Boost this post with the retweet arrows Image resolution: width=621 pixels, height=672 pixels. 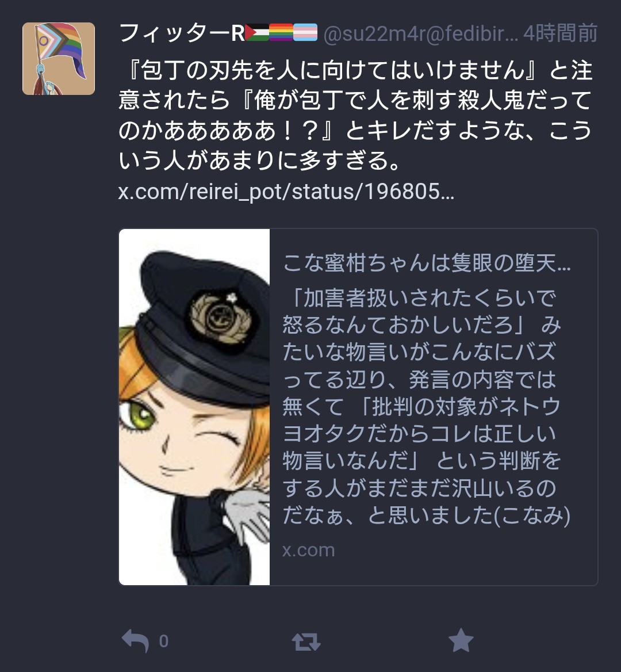[306, 642]
